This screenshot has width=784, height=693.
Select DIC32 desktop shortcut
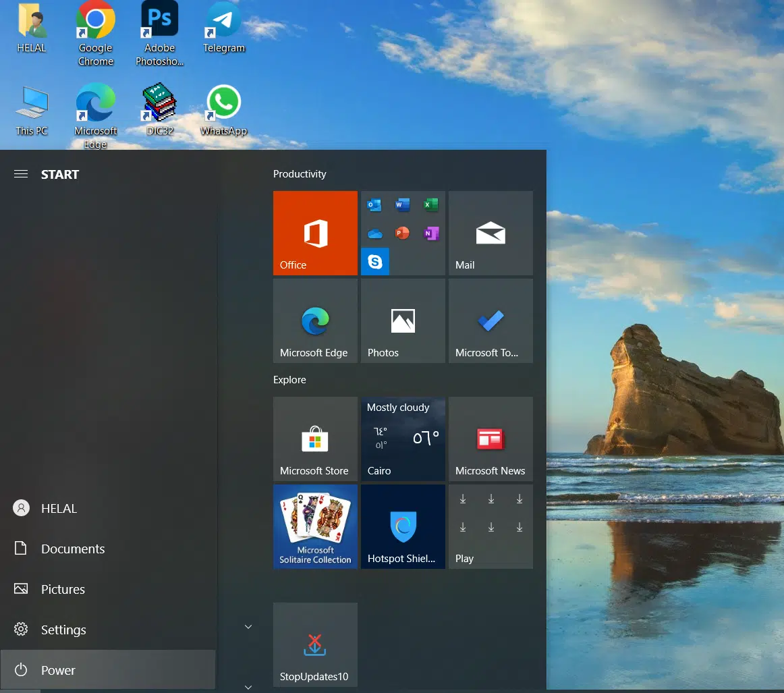(x=159, y=110)
